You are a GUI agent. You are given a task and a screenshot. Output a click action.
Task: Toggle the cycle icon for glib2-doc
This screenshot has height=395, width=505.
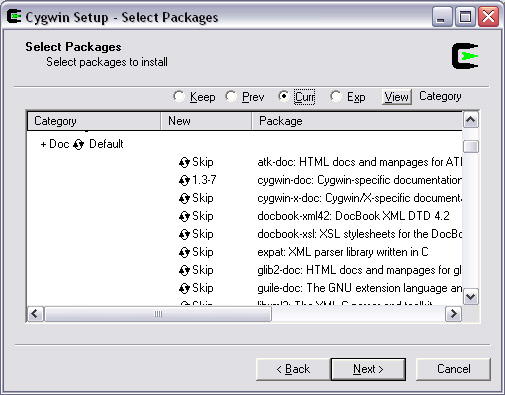pyautogui.click(x=184, y=271)
